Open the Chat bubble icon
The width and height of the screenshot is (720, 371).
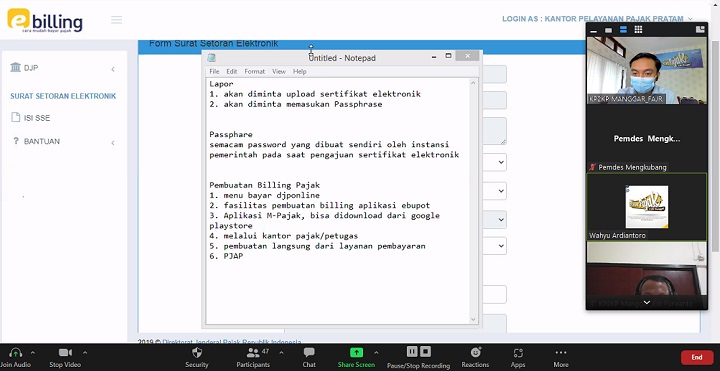(309, 353)
